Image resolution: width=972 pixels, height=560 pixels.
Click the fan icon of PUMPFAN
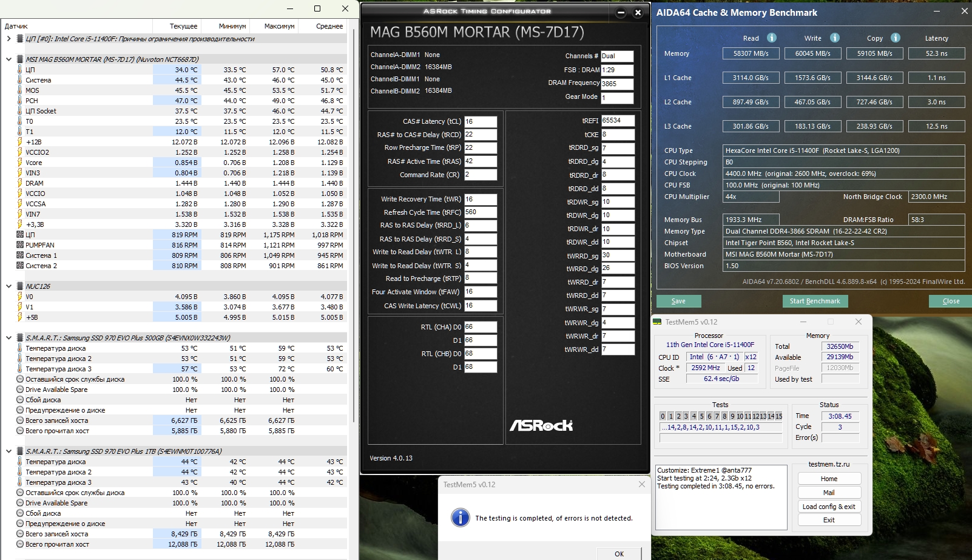pos(20,245)
